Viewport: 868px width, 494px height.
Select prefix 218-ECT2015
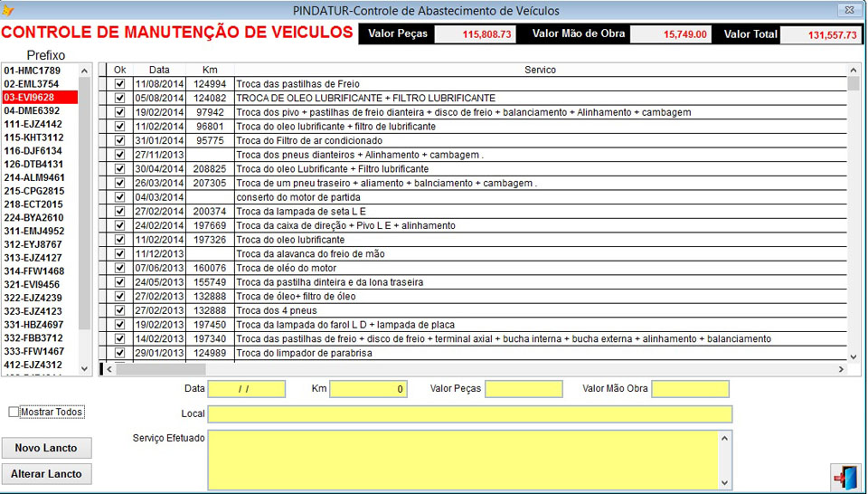[40, 204]
